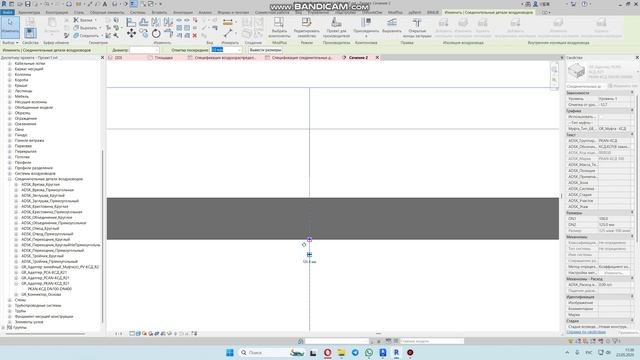640x360 pixels.
Task: Click the Windows Start button
Action: click(x=230, y=352)
